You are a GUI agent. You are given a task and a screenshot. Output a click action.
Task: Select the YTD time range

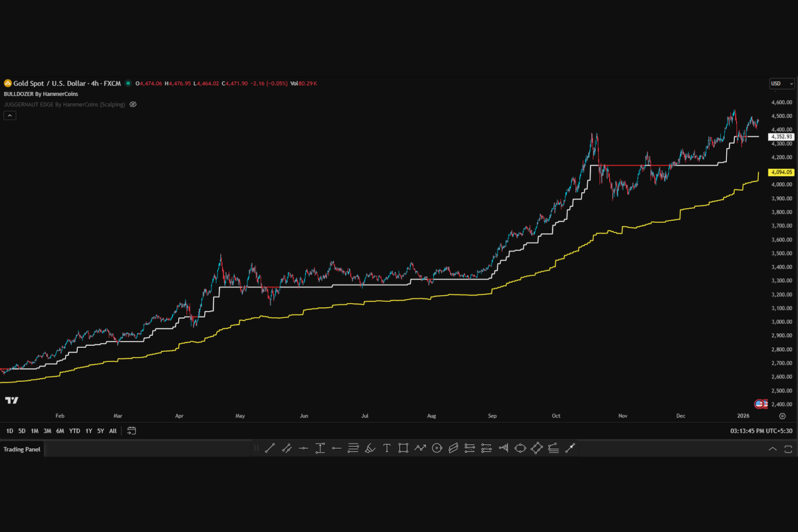tap(74, 431)
